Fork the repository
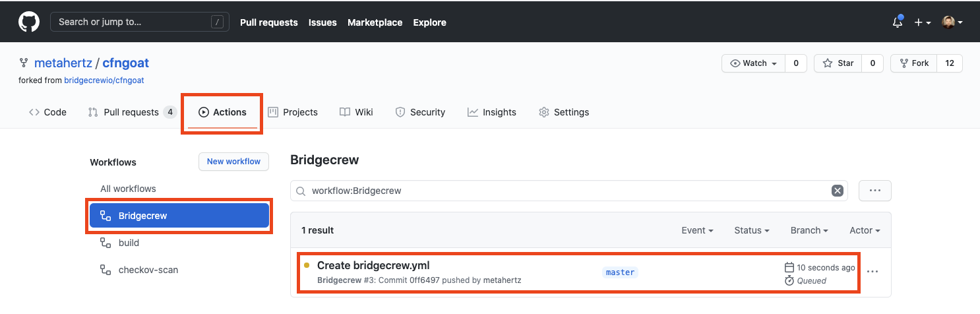Screen dimensions: 980x314 913,63
